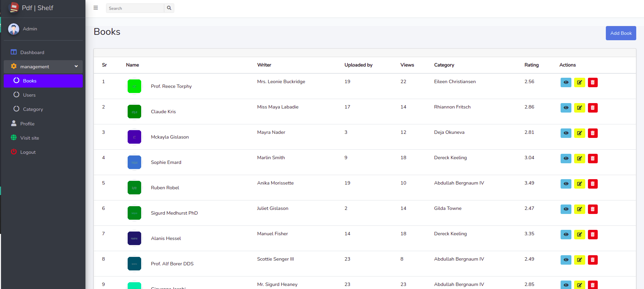
Task: Click the rating value 3.49
Action: click(529, 183)
